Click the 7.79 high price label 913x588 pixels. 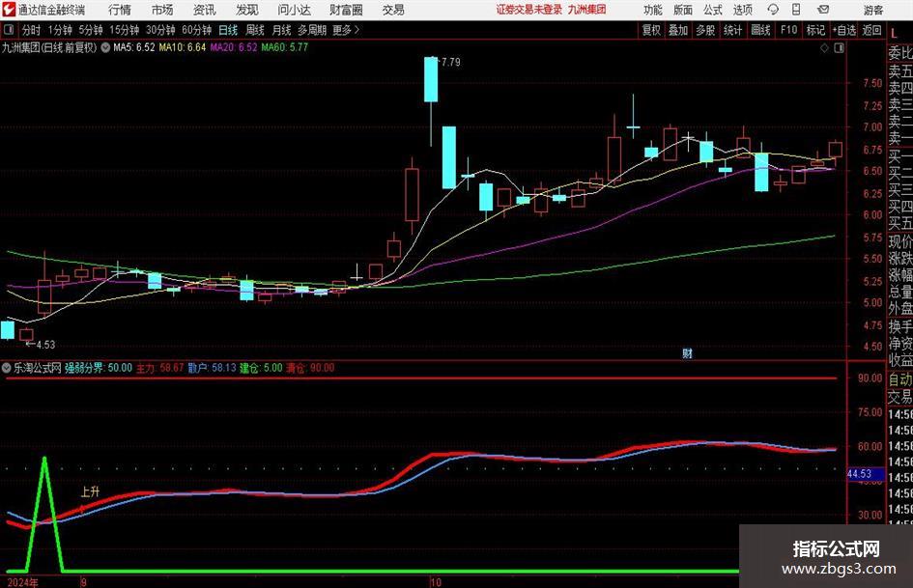click(450, 62)
